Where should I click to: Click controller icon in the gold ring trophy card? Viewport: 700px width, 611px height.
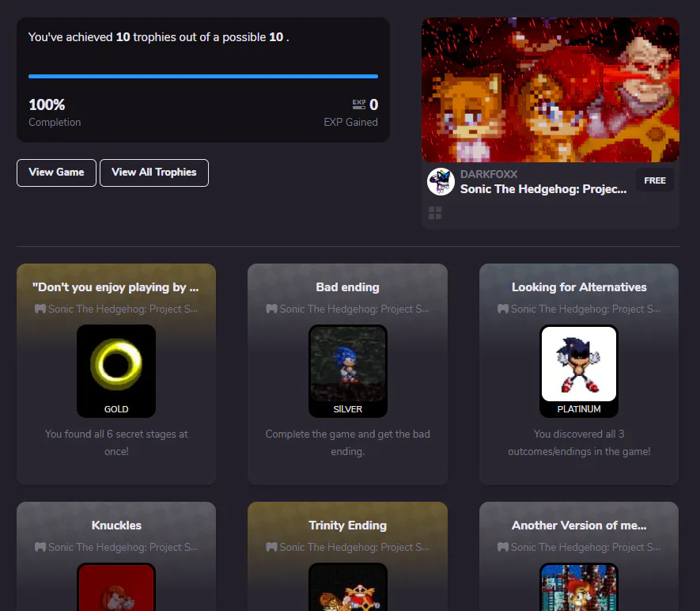tap(40, 309)
